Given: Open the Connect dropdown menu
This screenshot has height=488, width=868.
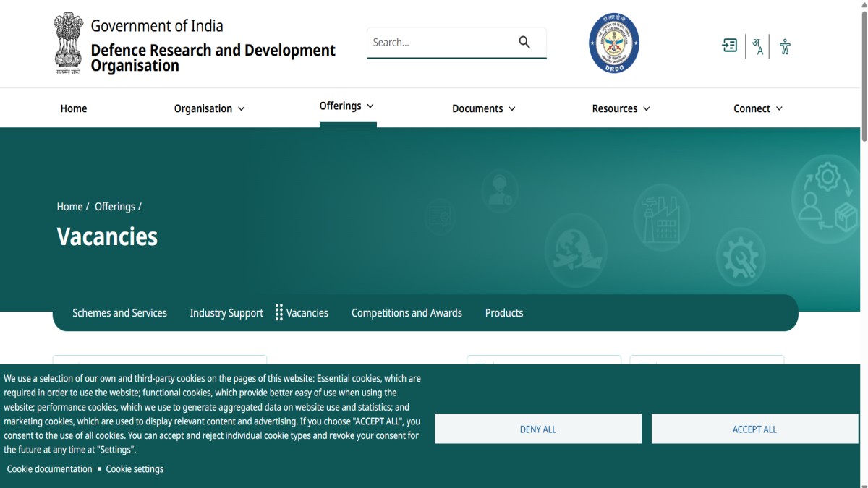Looking at the screenshot, I should (757, 108).
